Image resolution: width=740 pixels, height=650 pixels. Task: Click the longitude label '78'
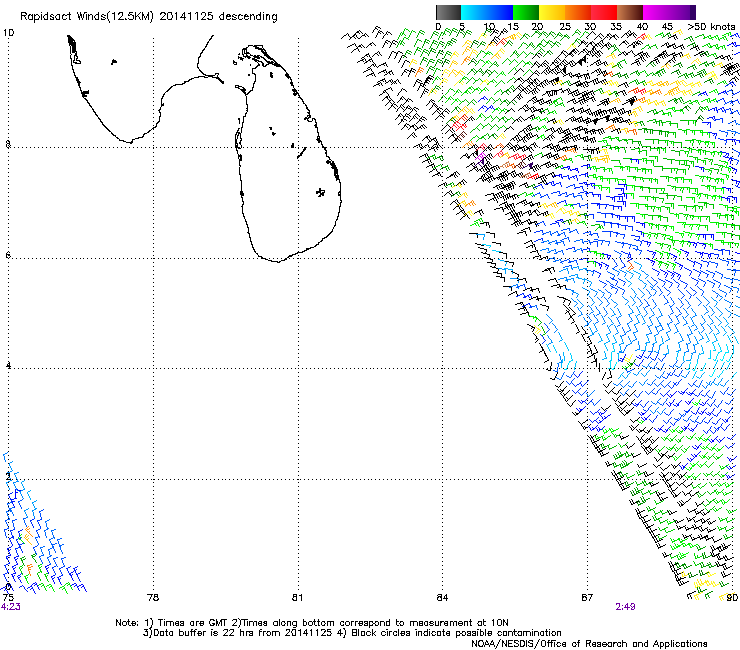153,598
